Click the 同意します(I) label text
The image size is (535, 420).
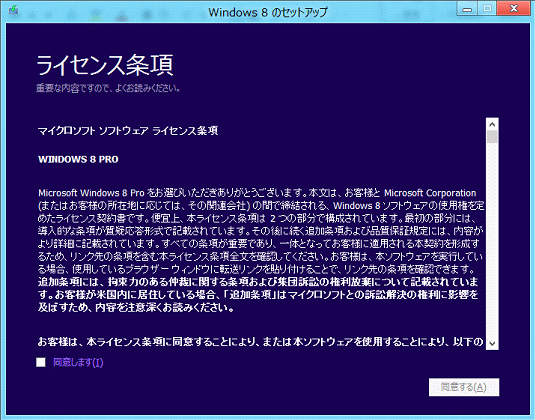pos(78,362)
